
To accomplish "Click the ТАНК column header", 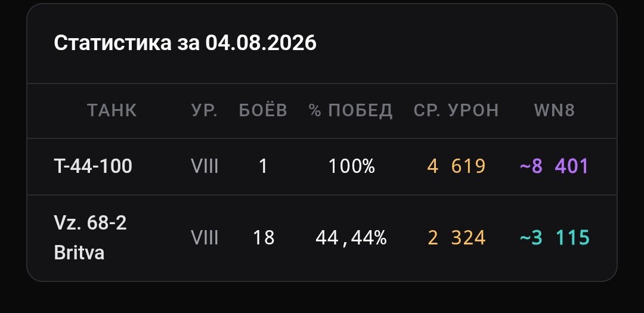I will click(112, 110).
